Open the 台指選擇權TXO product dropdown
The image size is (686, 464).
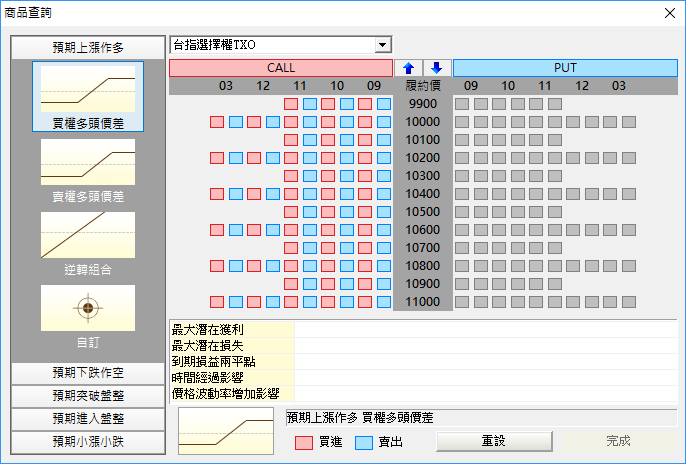[x=381, y=45]
